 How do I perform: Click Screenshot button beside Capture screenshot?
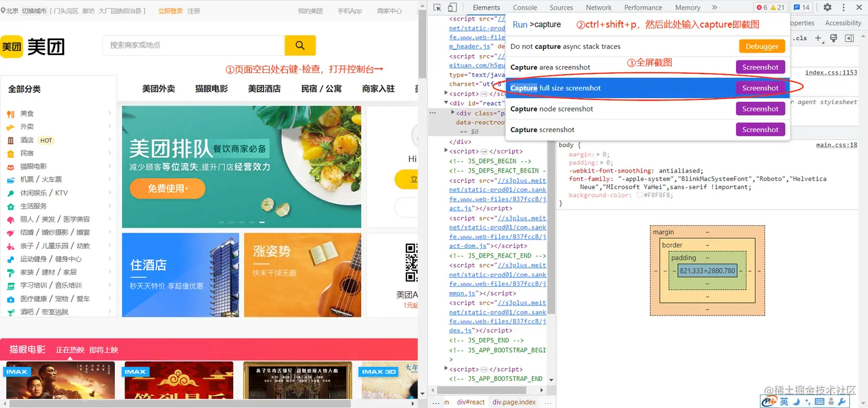pos(760,129)
